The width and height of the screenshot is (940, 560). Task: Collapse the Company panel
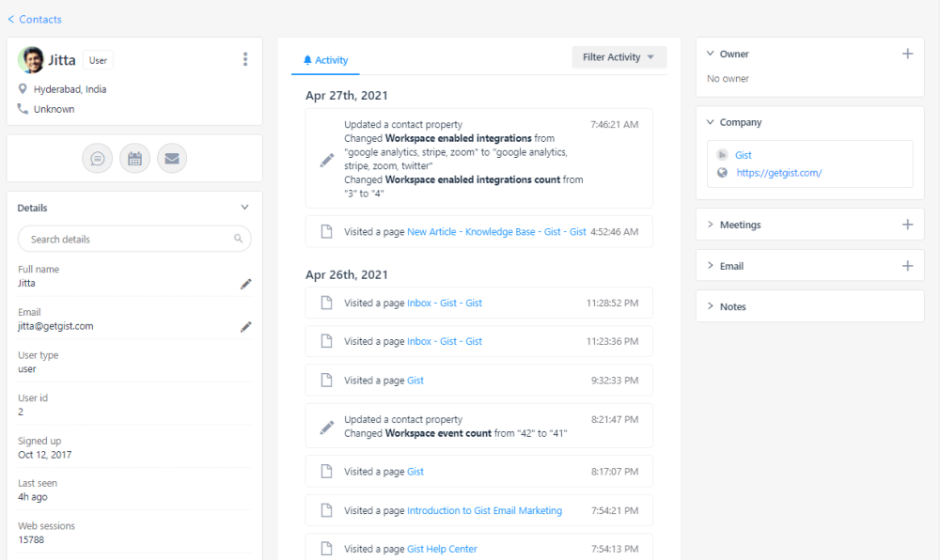(x=711, y=121)
